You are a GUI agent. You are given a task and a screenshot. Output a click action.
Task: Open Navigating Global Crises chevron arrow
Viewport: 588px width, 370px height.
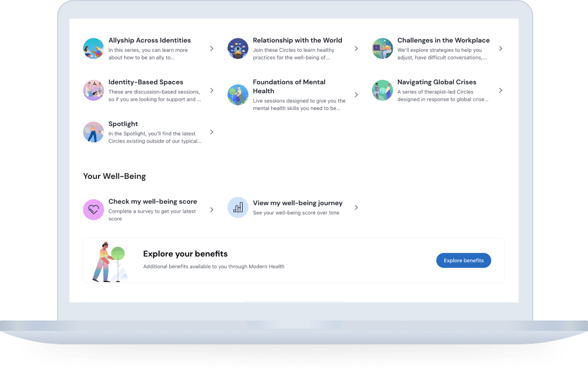[501, 90]
